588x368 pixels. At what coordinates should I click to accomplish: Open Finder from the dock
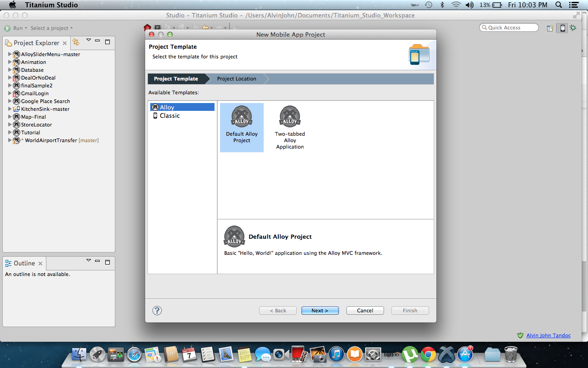coord(79,354)
